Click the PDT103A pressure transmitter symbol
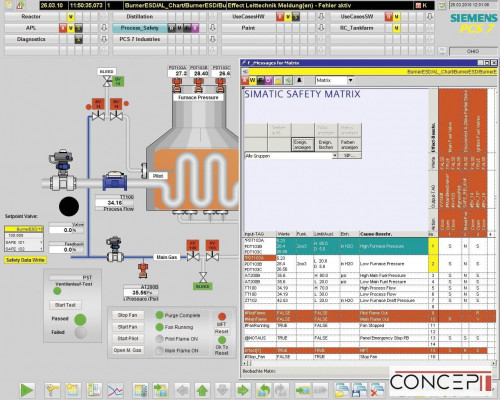 pyautogui.click(x=177, y=85)
